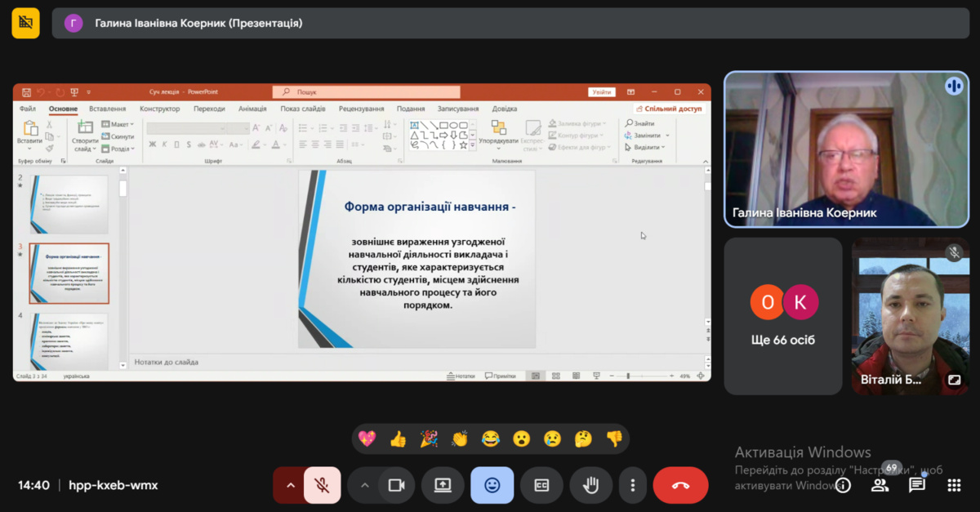980x512 pixels.
Task: Turn on closed captions
Action: (541, 485)
